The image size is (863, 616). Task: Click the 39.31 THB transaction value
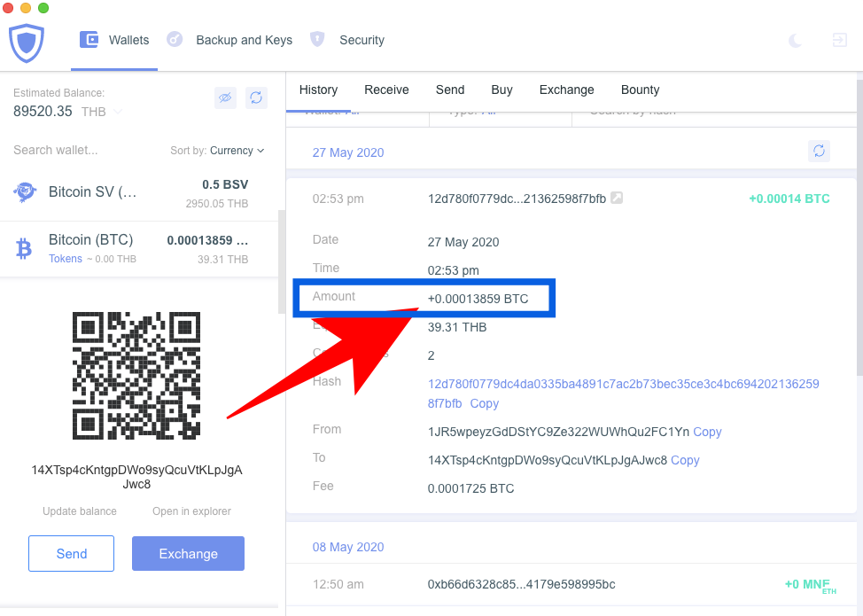[x=457, y=327]
